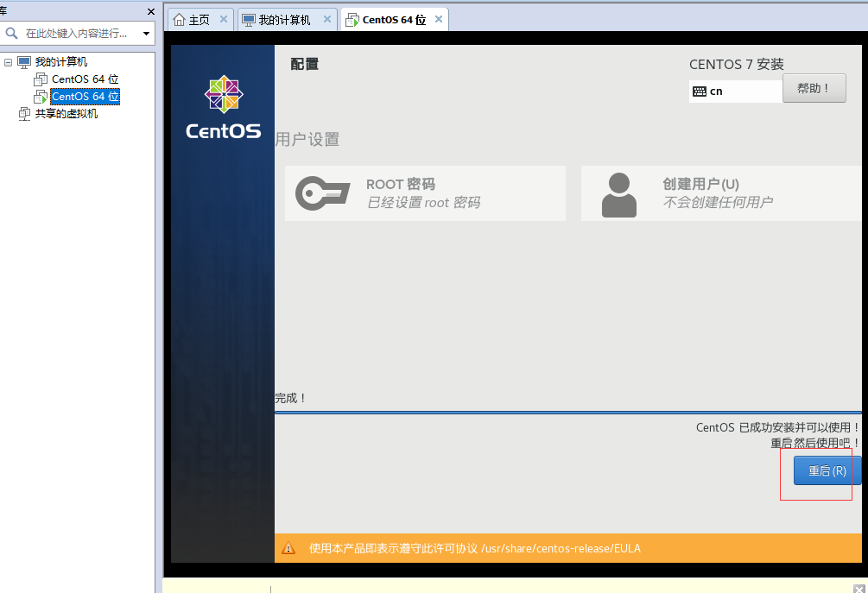The width and height of the screenshot is (868, 593).
Task: Close the CentOS 64 位 tab
Action: (439, 19)
